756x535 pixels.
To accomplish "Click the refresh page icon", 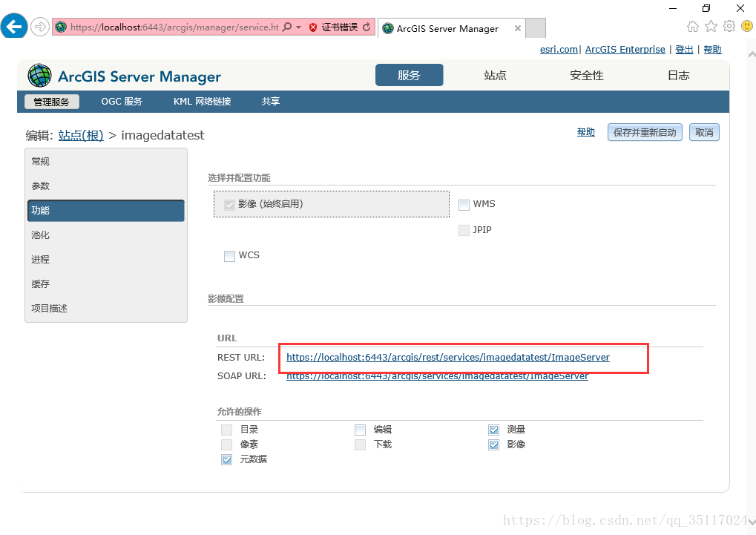I will 367,27.
